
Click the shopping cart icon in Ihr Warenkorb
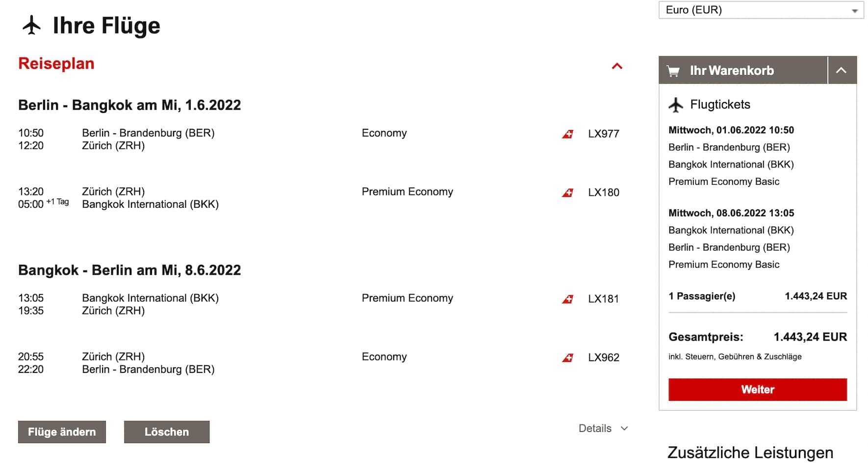pyautogui.click(x=673, y=71)
